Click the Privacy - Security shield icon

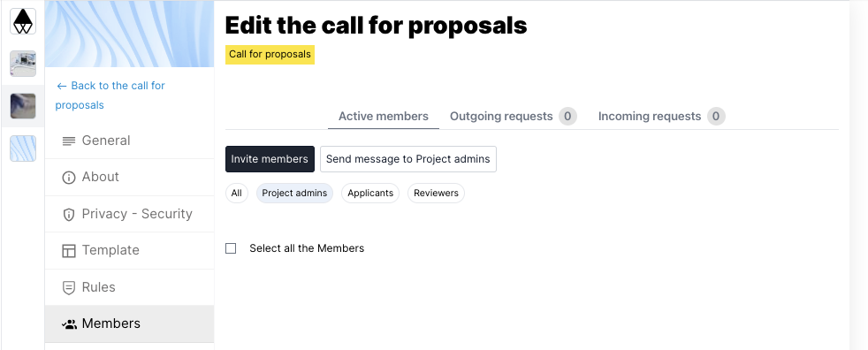(x=69, y=214)
